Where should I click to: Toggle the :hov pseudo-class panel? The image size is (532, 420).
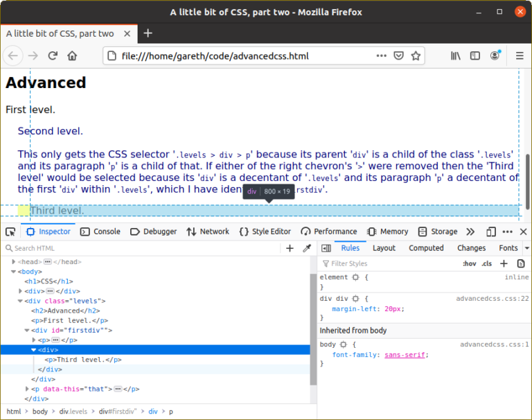(x=469, y=264)
